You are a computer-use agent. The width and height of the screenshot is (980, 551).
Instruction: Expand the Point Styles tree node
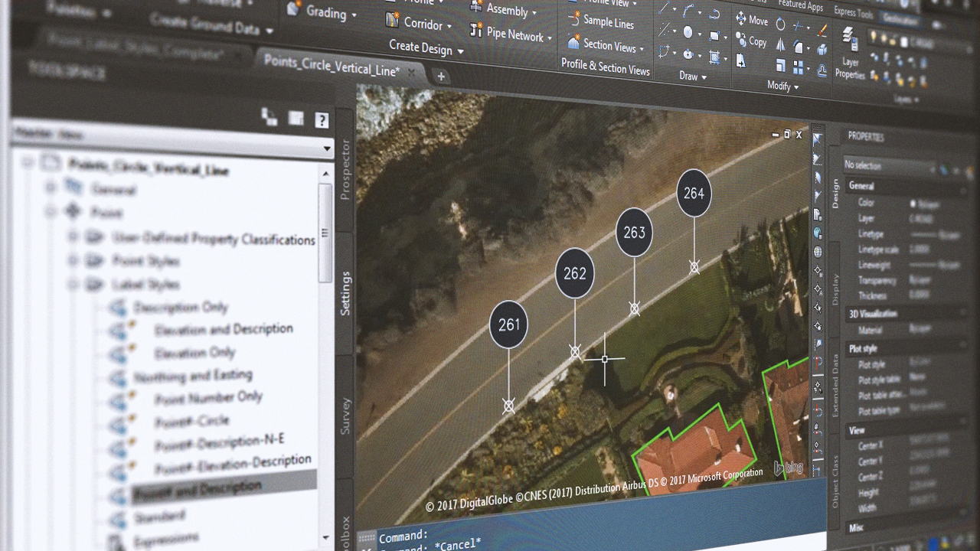pos(73,261)
